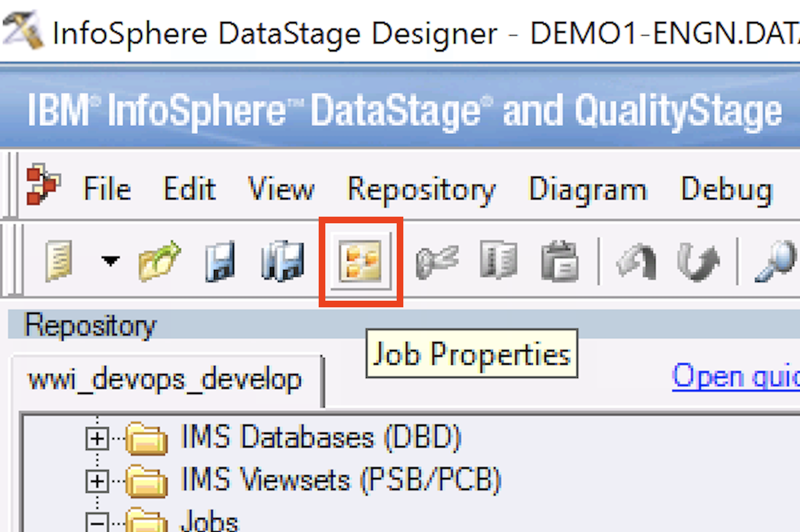Click the Save disk icon
Screen dimensions: 800x532
click(219, 261)
